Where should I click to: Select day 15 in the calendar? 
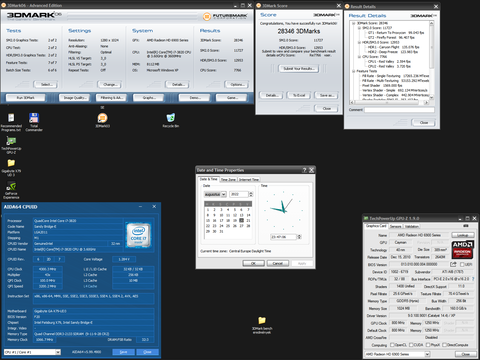(x=208, y=221)
